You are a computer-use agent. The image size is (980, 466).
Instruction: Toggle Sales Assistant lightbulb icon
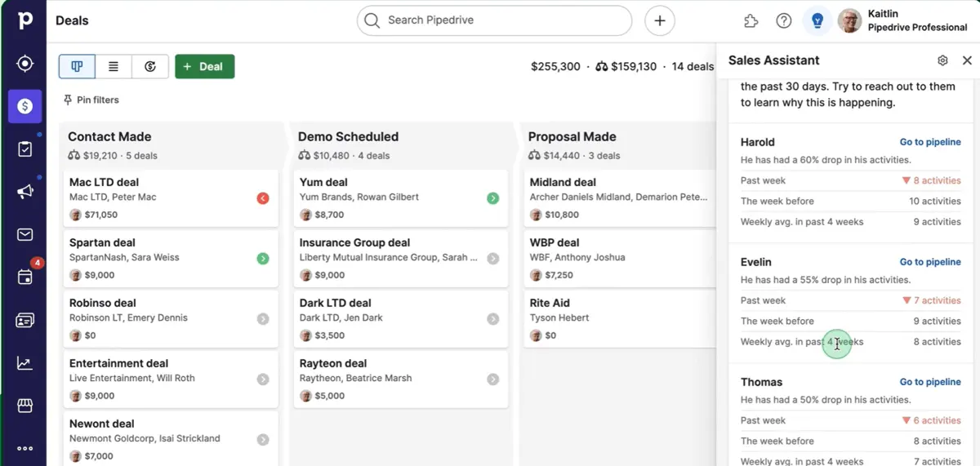pos(817,21)
